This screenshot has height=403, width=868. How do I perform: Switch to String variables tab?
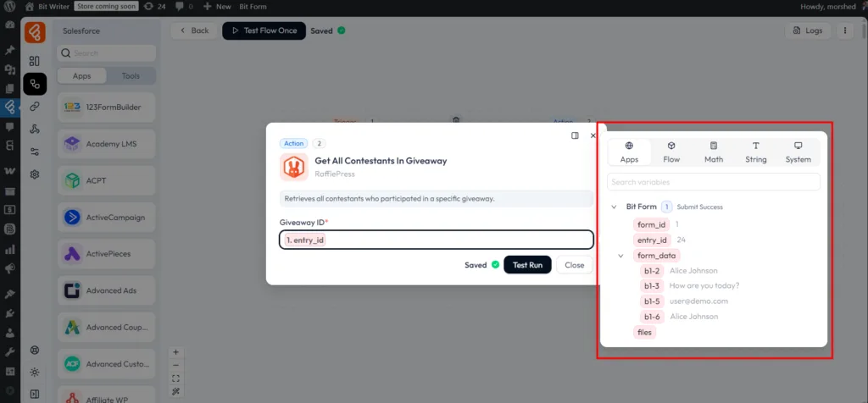click(755, 152)
